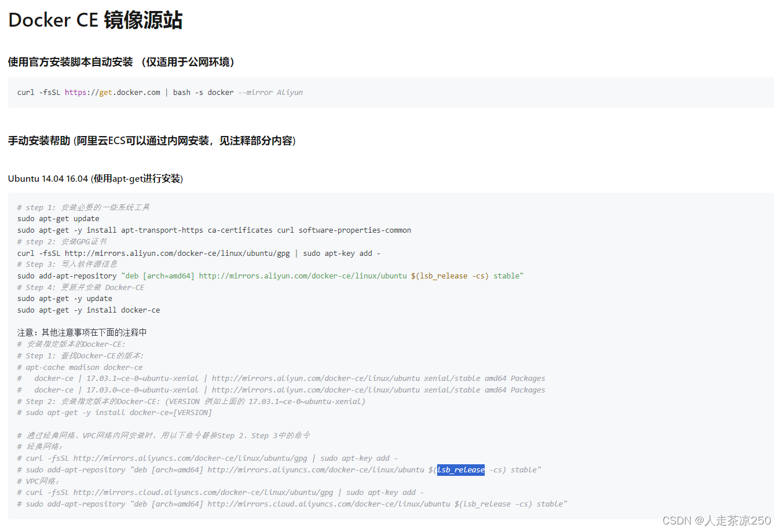The width and height of the screenshot is (780, 532).
Task: Click the CSDN @人走茶凉250 author watermark
Action: click(717, 520)
